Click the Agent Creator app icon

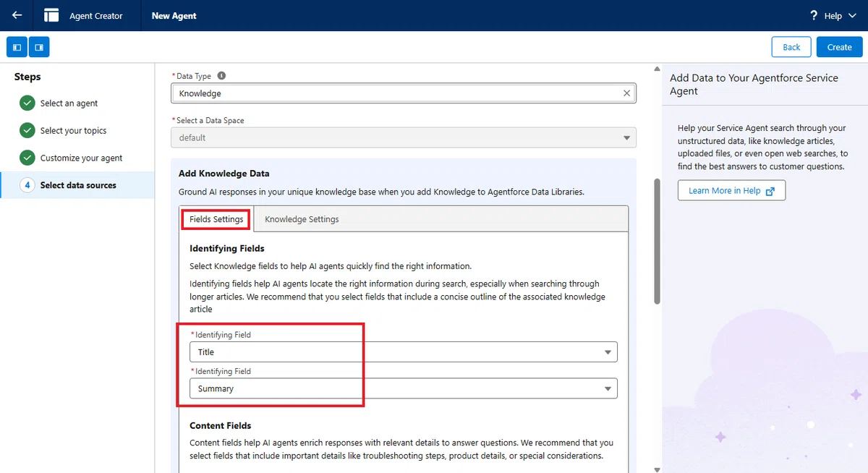(x=51, y=15)
